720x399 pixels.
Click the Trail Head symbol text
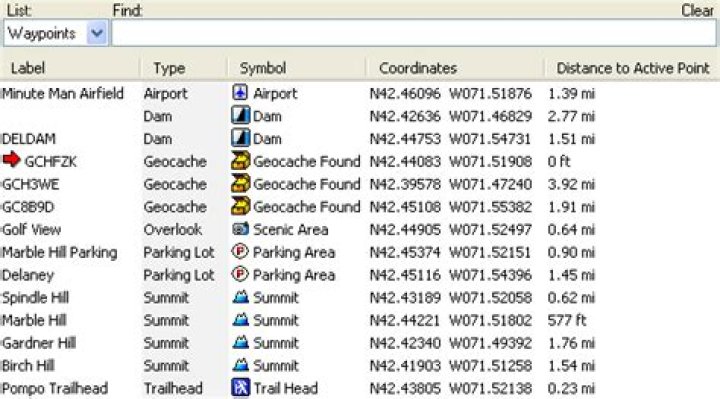286,388
